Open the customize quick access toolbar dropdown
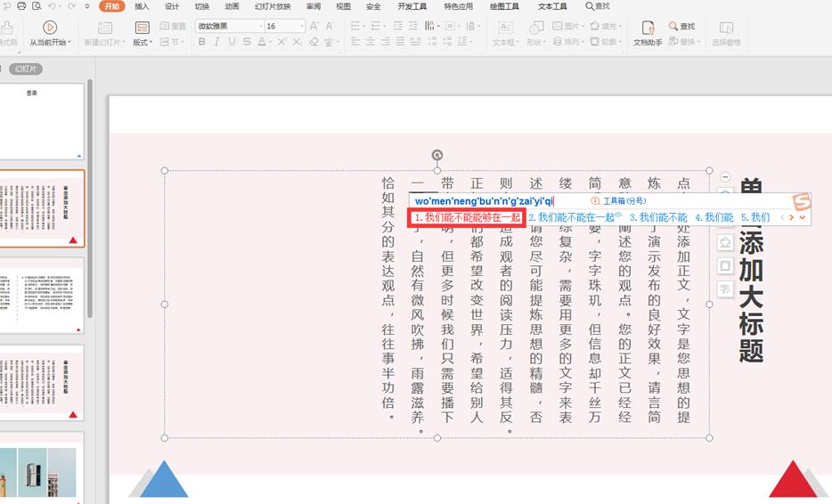The height and width of the screenshot is (504, 832). click(x=87, y=6)
